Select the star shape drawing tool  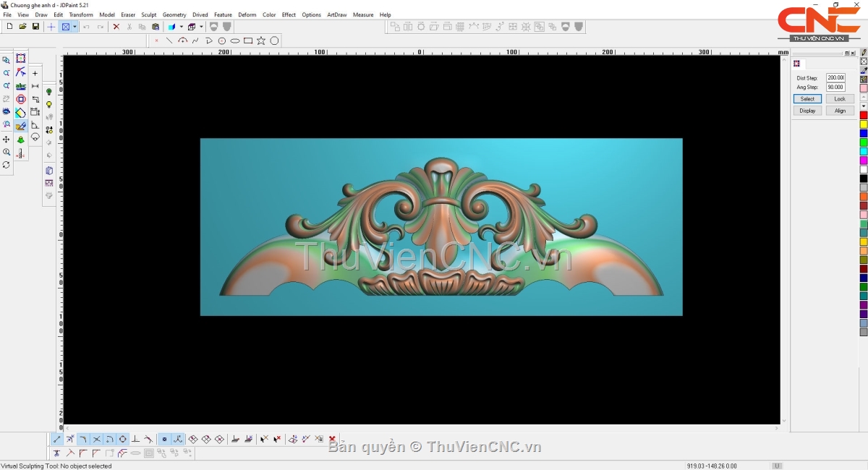tap(261, 40)
